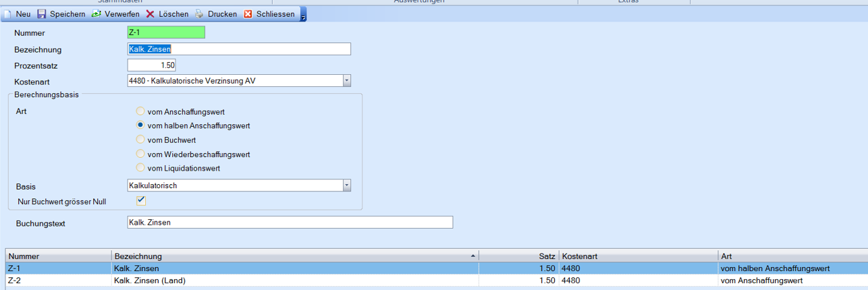Click the Löschen red X icon
Viewport: 868px width, 290px height.
click(151, 14)
